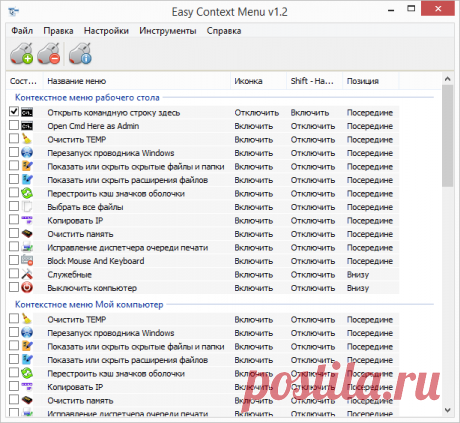Click the Shift - На... column header
The width and height of the screenshot is (460, 423).
[314, 81]
